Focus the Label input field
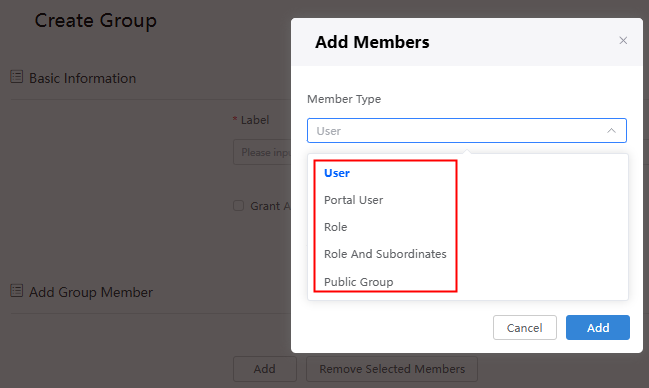This screenshot has height=388, width=649. point(262,152)
